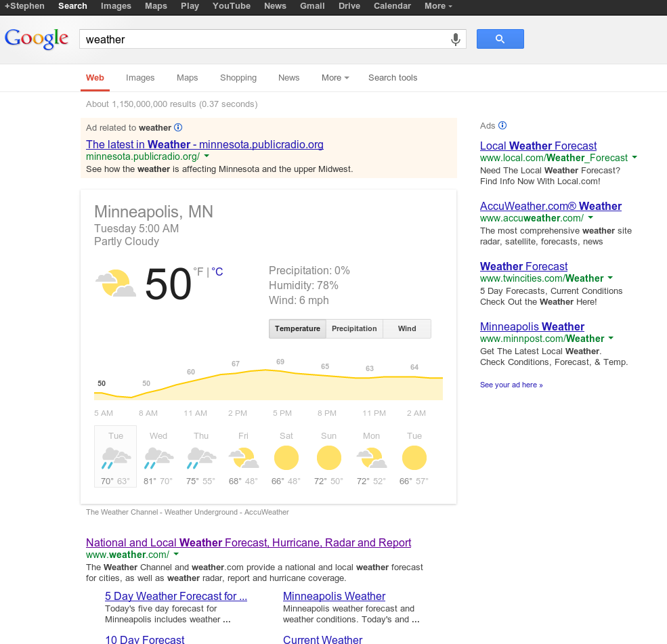Open +Stephen profile in top bar
667x644 pixels.
[24, 6]
